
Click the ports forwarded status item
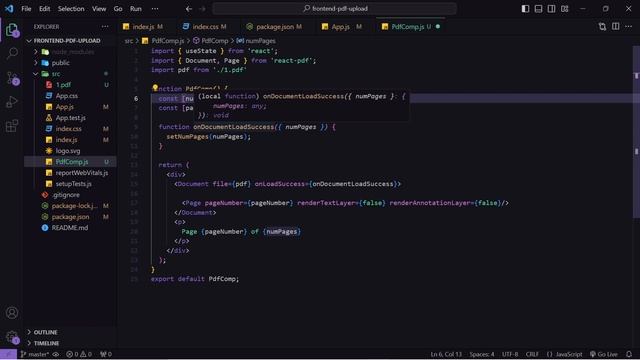click(x=106, y=354)
